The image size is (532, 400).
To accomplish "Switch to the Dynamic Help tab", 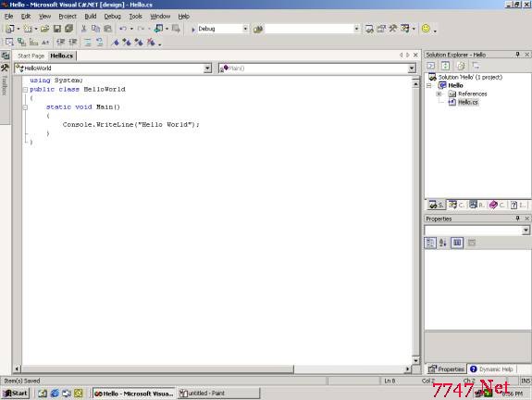I will pyautogui.click(x=491, y=369).
